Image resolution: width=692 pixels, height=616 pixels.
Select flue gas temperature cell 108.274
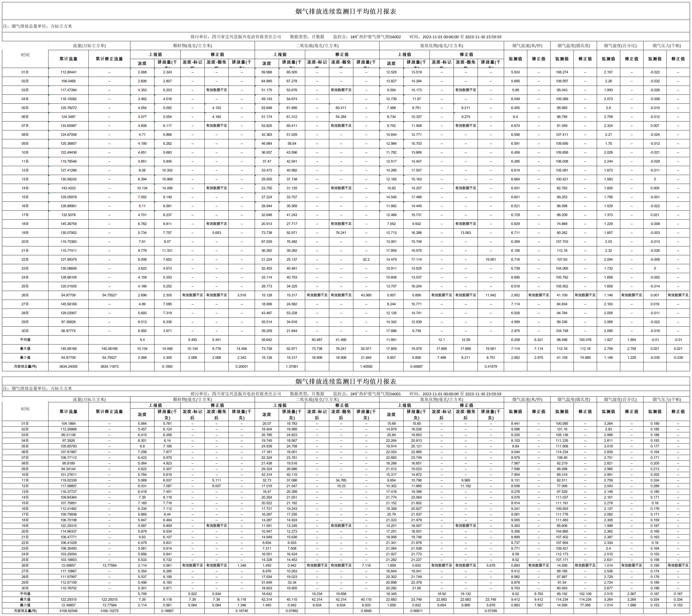[562, 72]
